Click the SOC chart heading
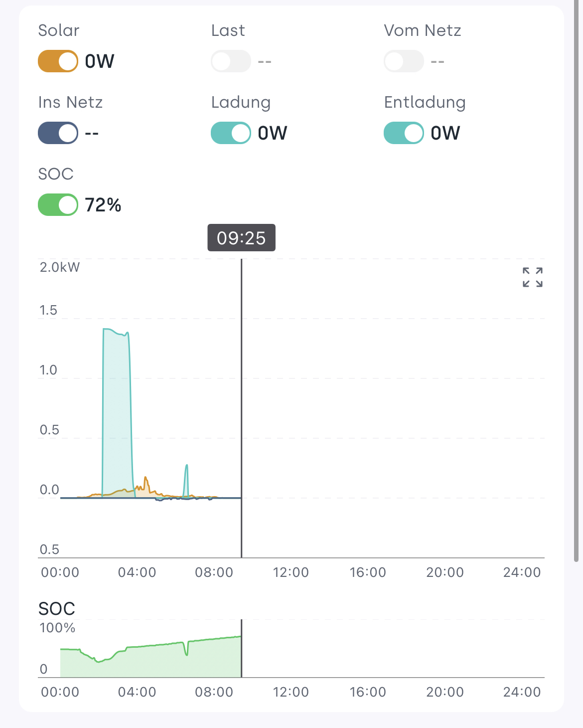Screen dimensions: 583x728 pyautogui.click(x=57, y=608)
